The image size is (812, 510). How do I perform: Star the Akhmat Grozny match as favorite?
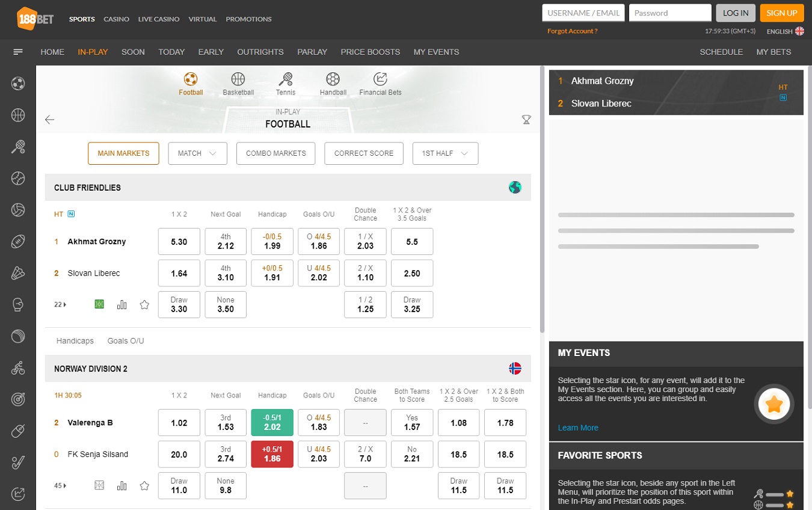144,304
